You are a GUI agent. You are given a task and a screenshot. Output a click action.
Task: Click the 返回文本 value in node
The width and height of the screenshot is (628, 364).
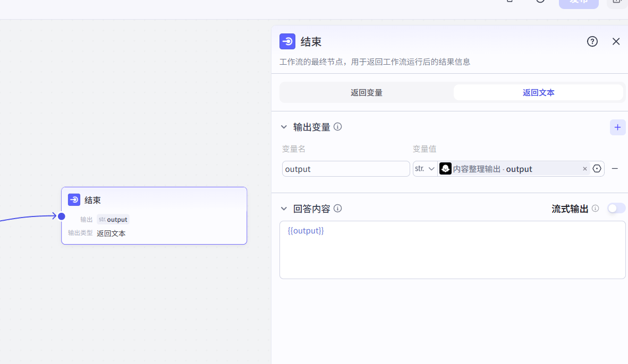click(111, 233)
